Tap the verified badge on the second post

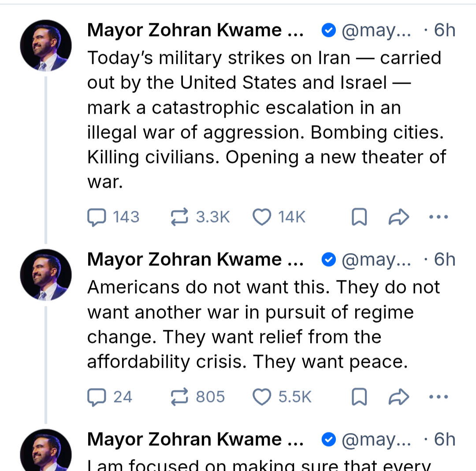coord(328,260)
